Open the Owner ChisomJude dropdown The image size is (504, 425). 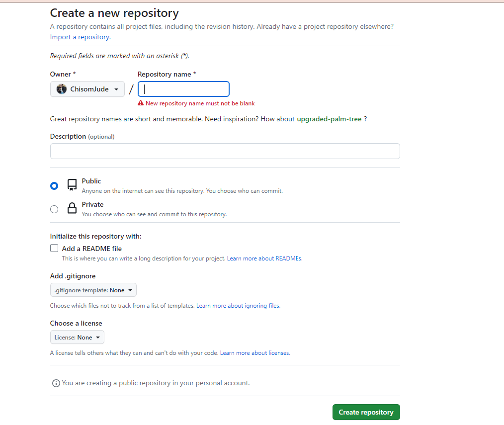(87, 89)
